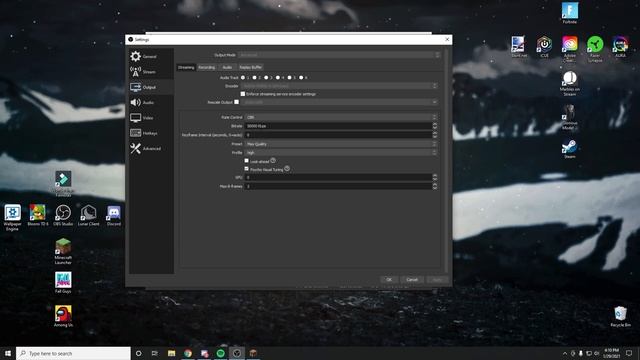This screenshot has height=360, width=640.
Task: Toggle the Rescale Output checkbox
Action: [x=236, y=102]
